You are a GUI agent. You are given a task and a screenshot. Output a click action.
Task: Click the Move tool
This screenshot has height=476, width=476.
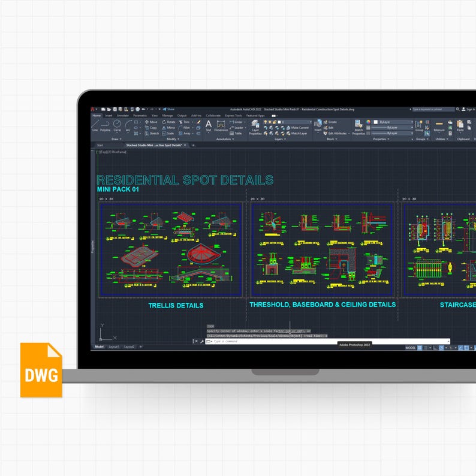pos(151,122)
